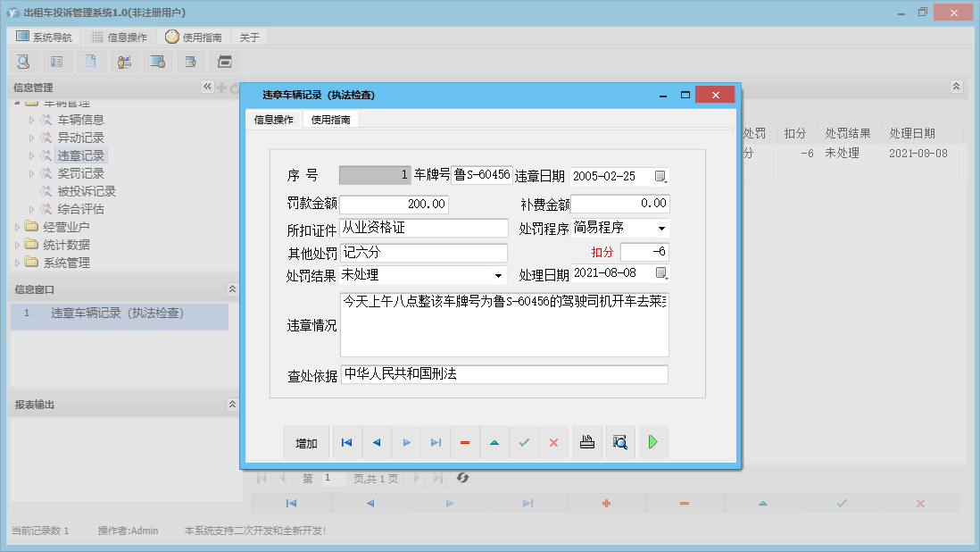Screen dimensions: 980x552
Task: Open the 违章日期 calendar picker
Action: (661, 176)
